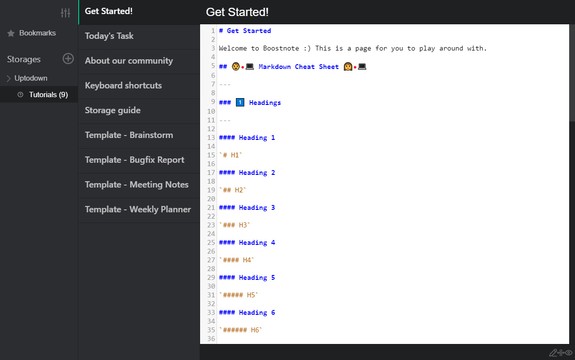
Task: Open the Bookmarks section
Action: coord(39,33)
